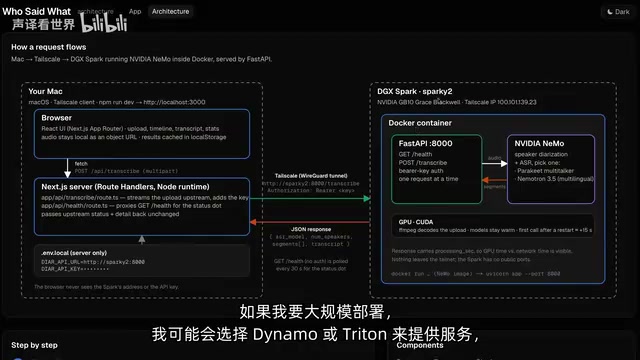Click the browser never sees Spark's address note
The height and width of the screenshot is (360, 640).
click(x=106, y=287)
